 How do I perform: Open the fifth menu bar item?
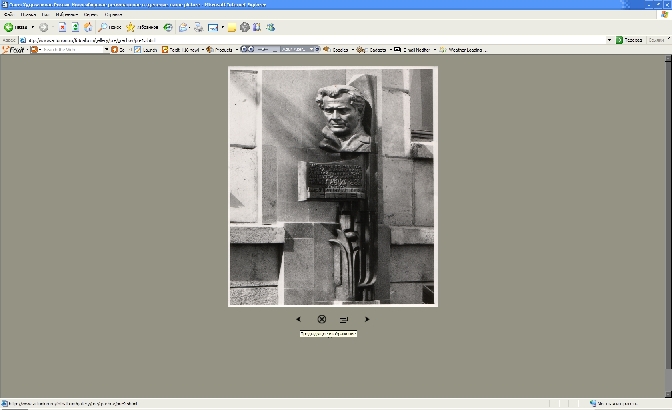click(90, 15)
